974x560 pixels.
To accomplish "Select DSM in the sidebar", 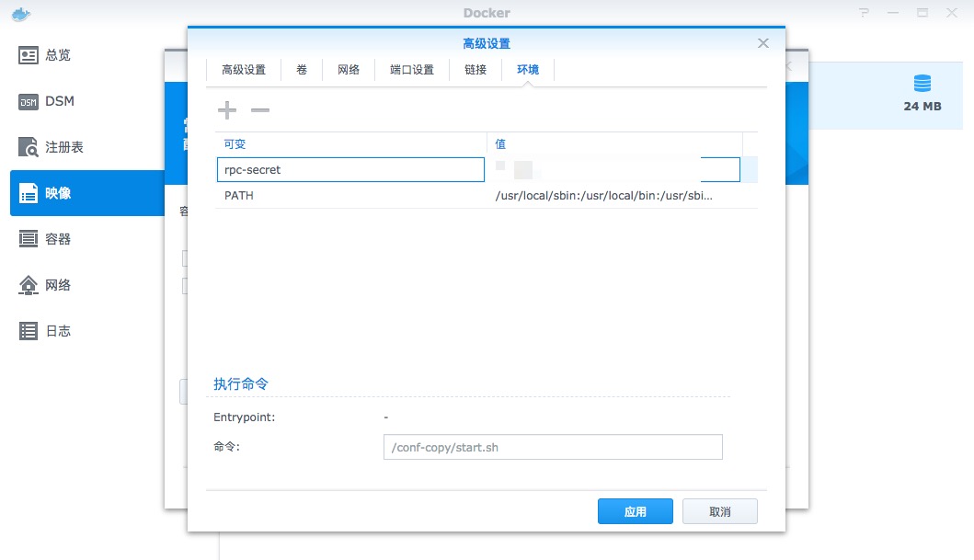I will pyautogui.click(x=59, y=101).
